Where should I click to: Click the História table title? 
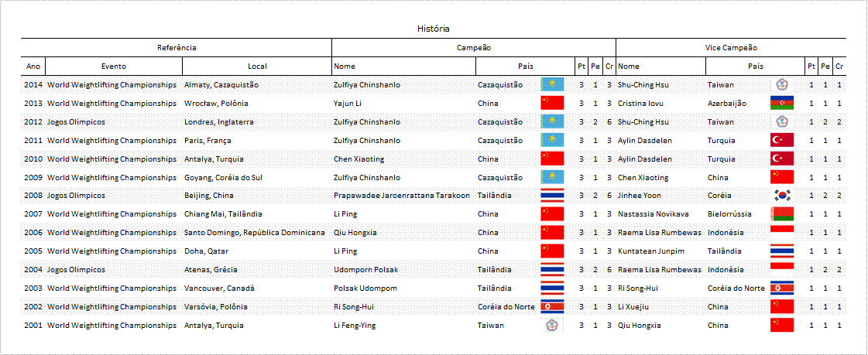pos(434,28)
